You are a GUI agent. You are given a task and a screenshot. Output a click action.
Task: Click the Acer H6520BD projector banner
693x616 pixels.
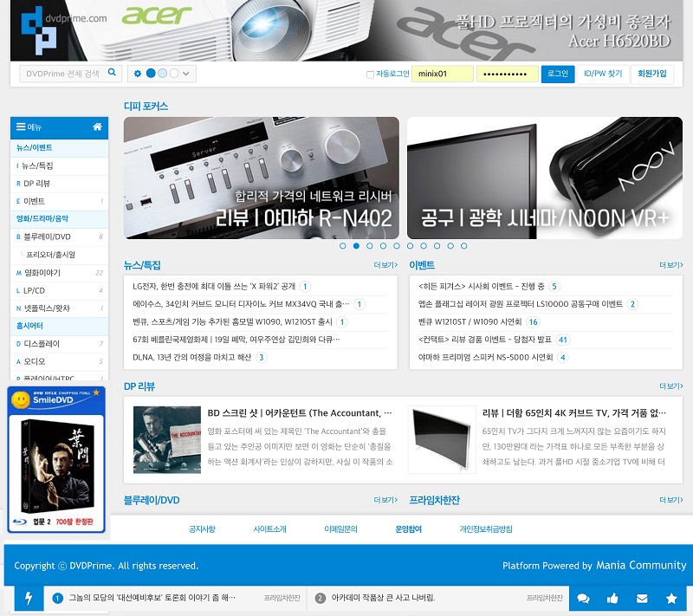coord(346,30)
